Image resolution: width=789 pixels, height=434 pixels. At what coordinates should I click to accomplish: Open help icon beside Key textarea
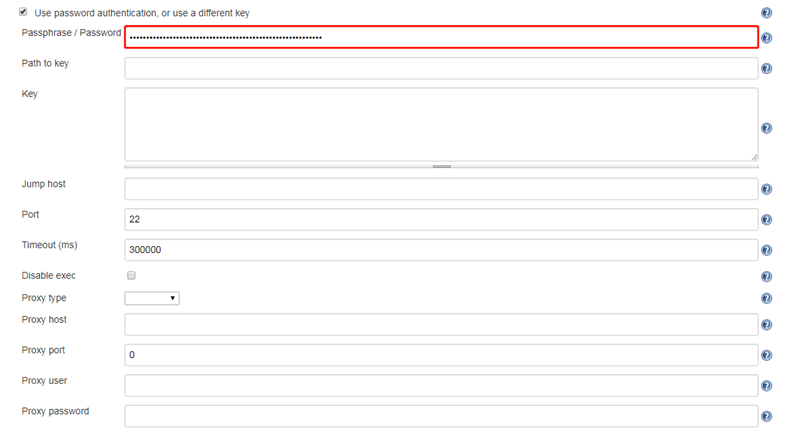pyautogui.click(x=766, y=128)
